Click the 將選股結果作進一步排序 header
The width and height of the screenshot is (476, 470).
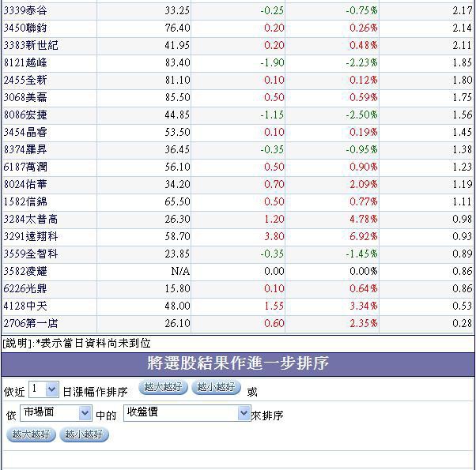pos(238,363)
